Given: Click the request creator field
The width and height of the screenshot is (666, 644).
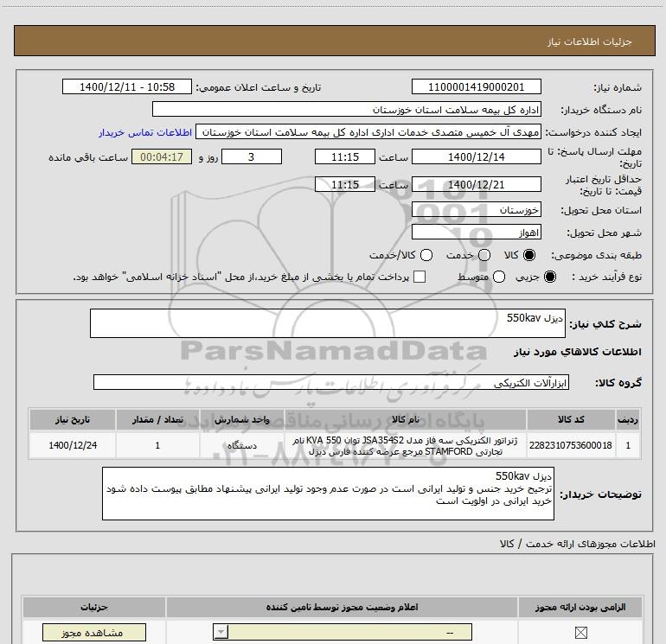Looking at the screenshot, I should (x=368, y=132).
